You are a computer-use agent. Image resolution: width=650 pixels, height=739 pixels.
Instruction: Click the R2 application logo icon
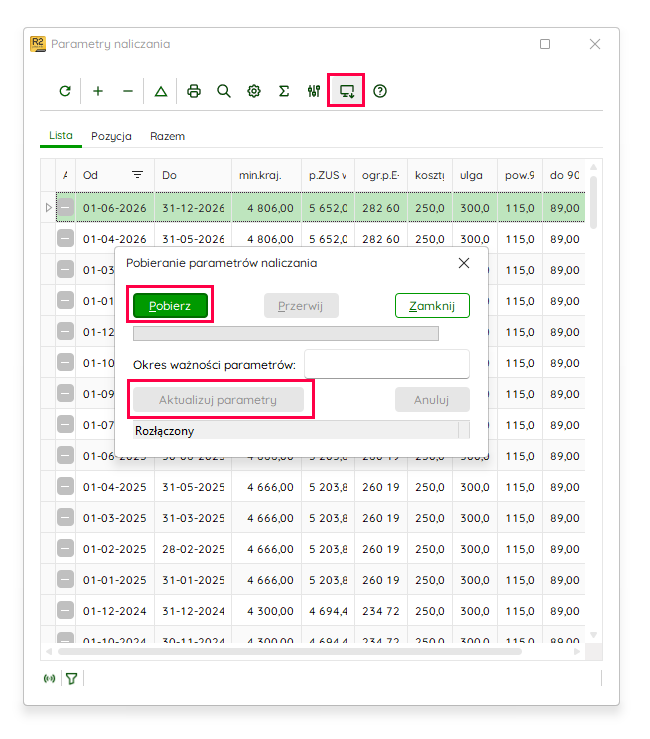pyautogui.click(x=38, y=44)
